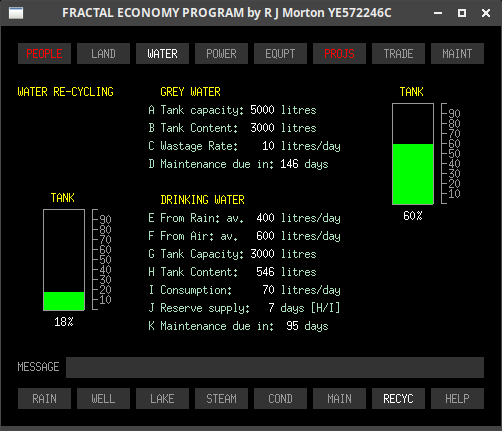Show the WELL water page

pyautogui.click(x=103, y=398)
